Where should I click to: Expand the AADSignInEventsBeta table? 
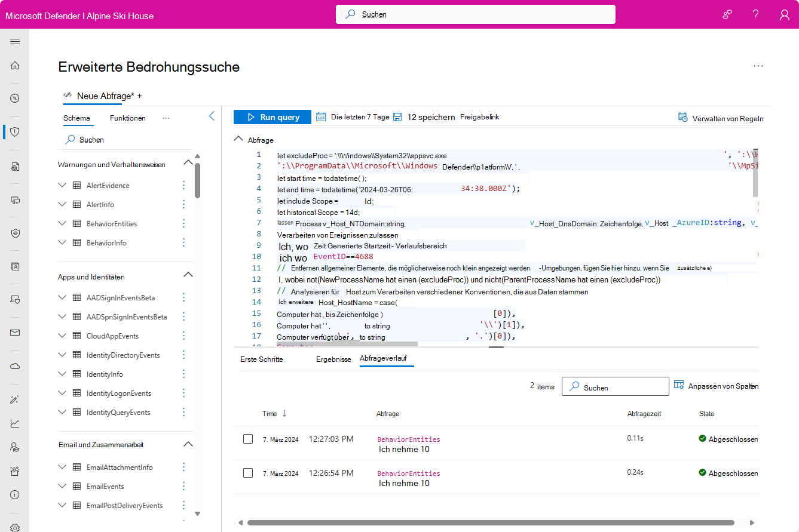point(62,297)
